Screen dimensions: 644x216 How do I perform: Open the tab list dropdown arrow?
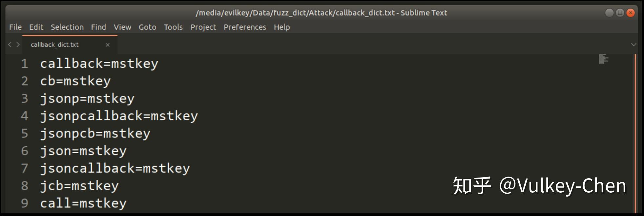click(x=634, y=44)
